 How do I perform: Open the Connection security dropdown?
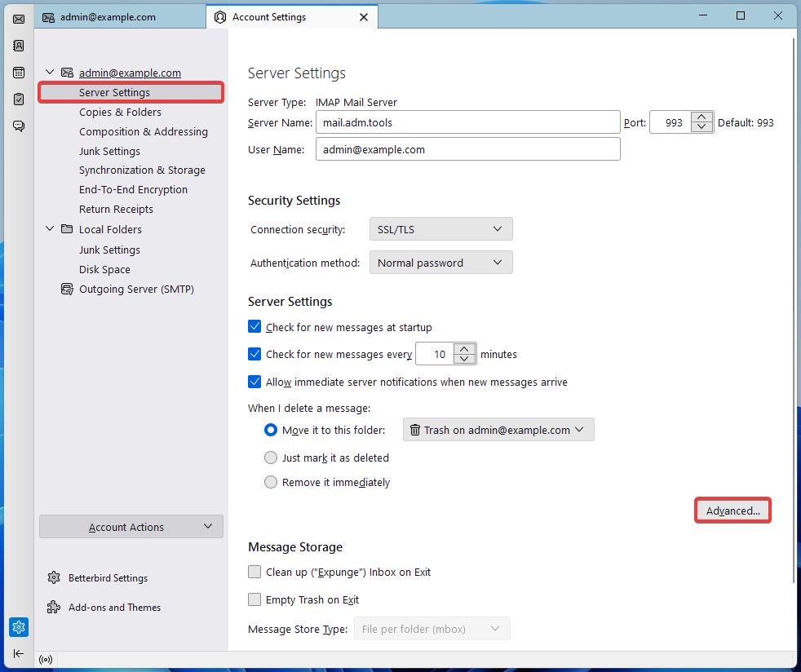click(440, 229)
